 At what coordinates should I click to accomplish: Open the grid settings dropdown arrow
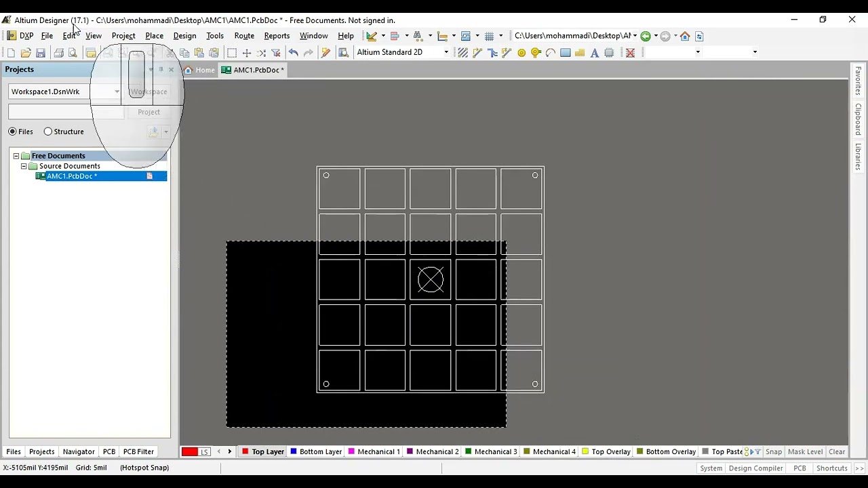tap(500, 36)
